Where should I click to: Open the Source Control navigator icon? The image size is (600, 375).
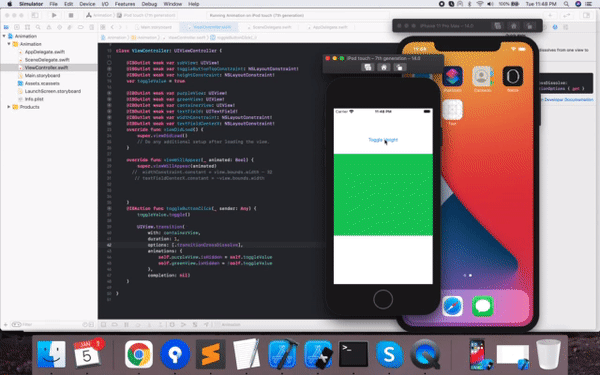click(17, 27)
